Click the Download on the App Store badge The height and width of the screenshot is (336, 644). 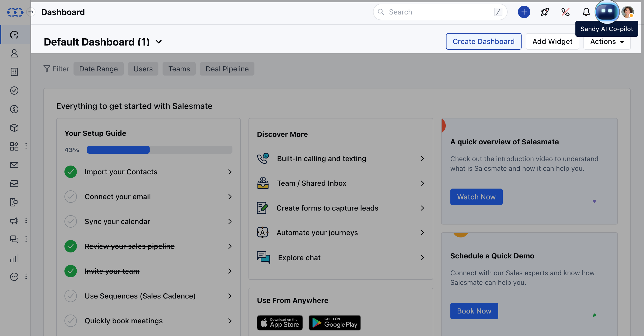(x=280, y=323)
